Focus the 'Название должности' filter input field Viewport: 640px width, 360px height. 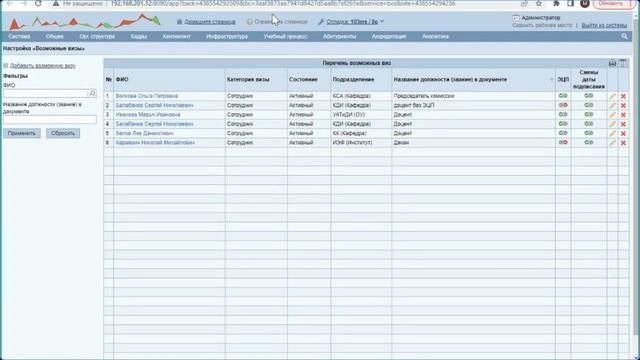[50, 120]
